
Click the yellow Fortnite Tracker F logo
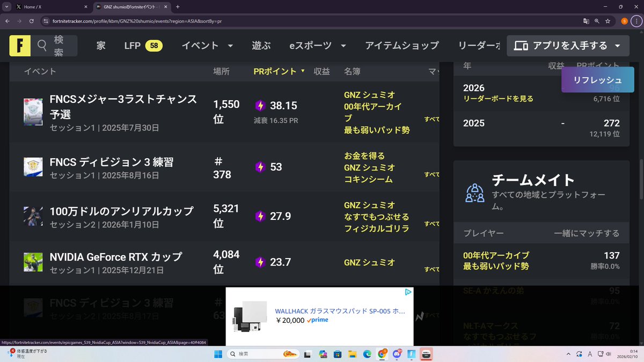[19, 46]
